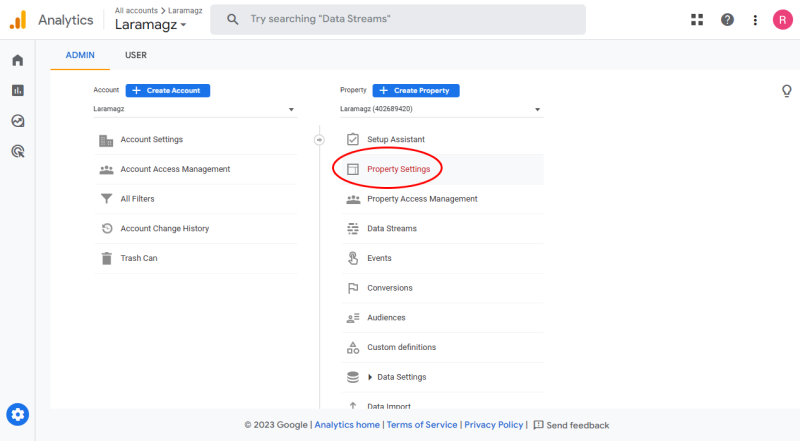Click the user avatar R
The image size is (800, 441).
pyautogui.click(x=783, y=20)
